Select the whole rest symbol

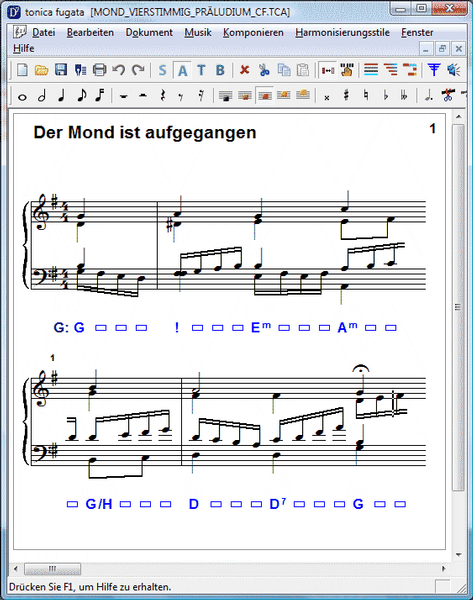tap(123, 96)
